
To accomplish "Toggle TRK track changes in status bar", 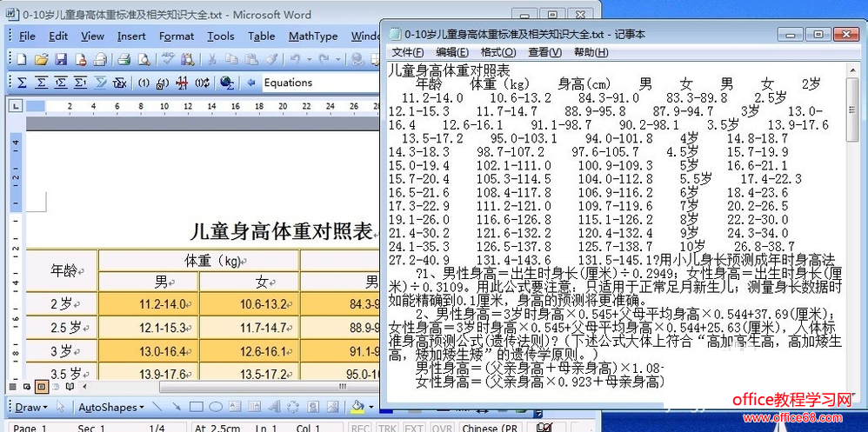I will click(388, 429).
